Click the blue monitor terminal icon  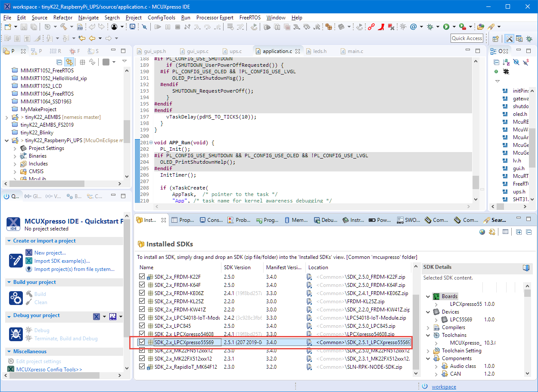pyautogui.click(x=133, y=27)
